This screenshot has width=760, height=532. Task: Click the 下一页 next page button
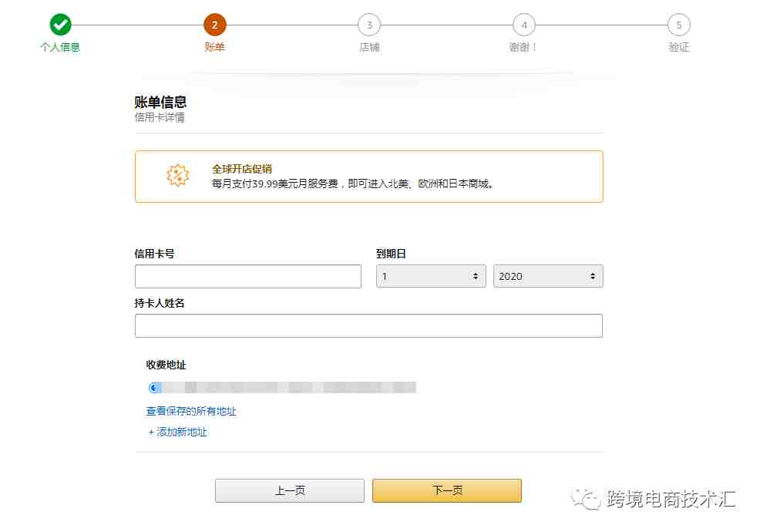click(x=447, y=490)
